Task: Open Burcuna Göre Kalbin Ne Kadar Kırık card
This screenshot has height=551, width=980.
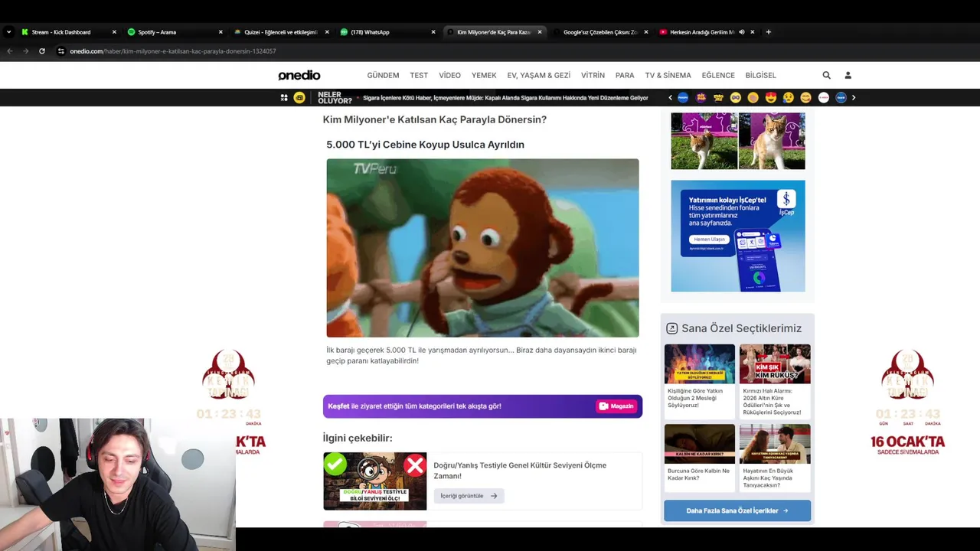Action: click(x=699, y=458)
